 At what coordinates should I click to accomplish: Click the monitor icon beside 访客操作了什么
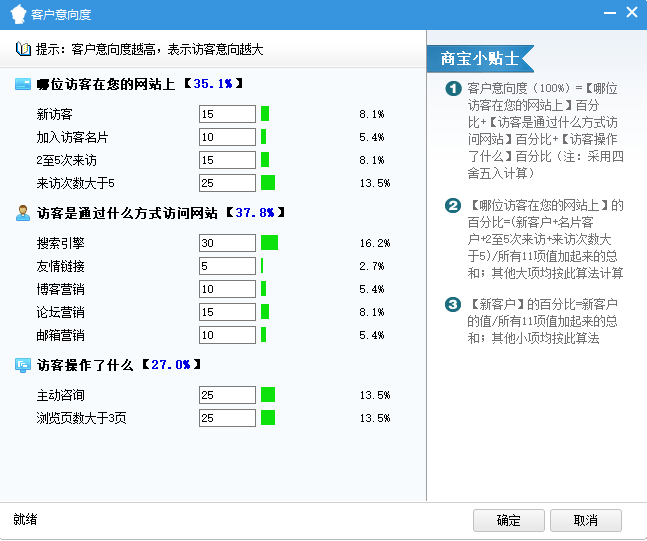23,365
